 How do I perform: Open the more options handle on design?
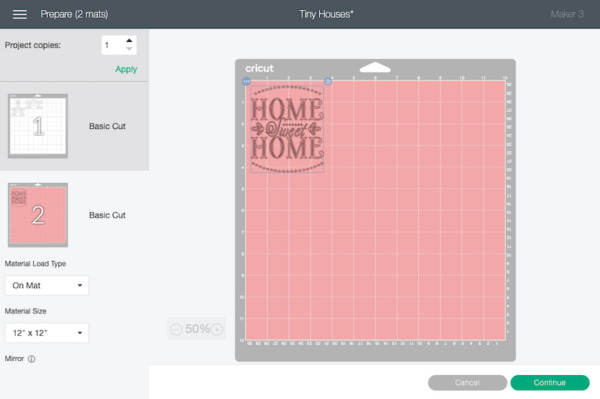[246, 81]
